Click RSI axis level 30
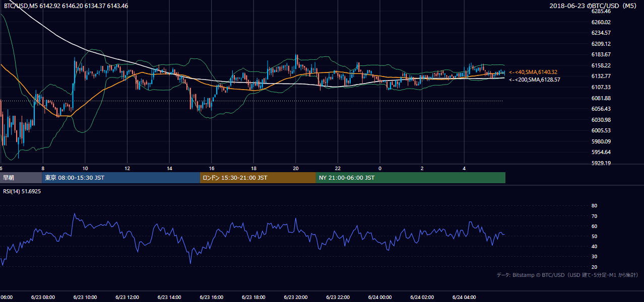 tap(594, 256)
